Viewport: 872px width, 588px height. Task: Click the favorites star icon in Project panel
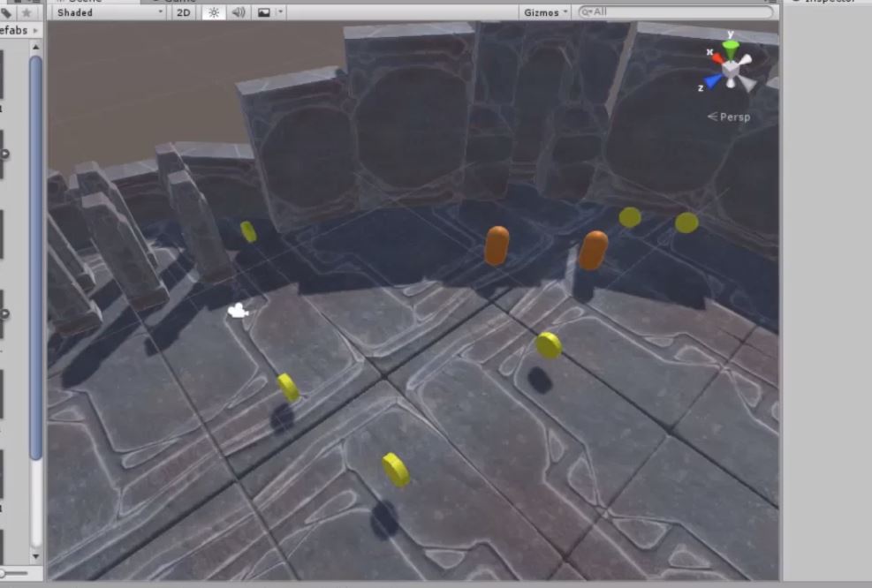point(27,11)
